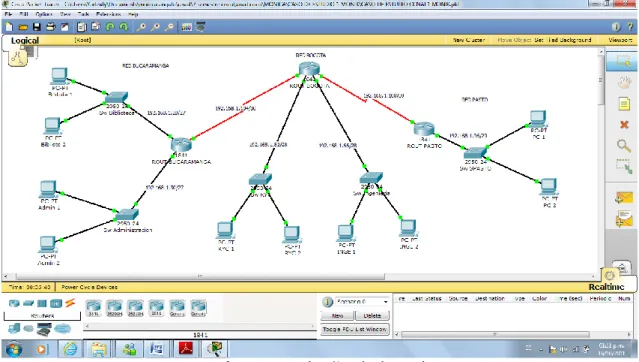Viewport: 639px width, 362px height.
Task: Click the Redo green arrow icon
Action: click(x=123, y=27)
